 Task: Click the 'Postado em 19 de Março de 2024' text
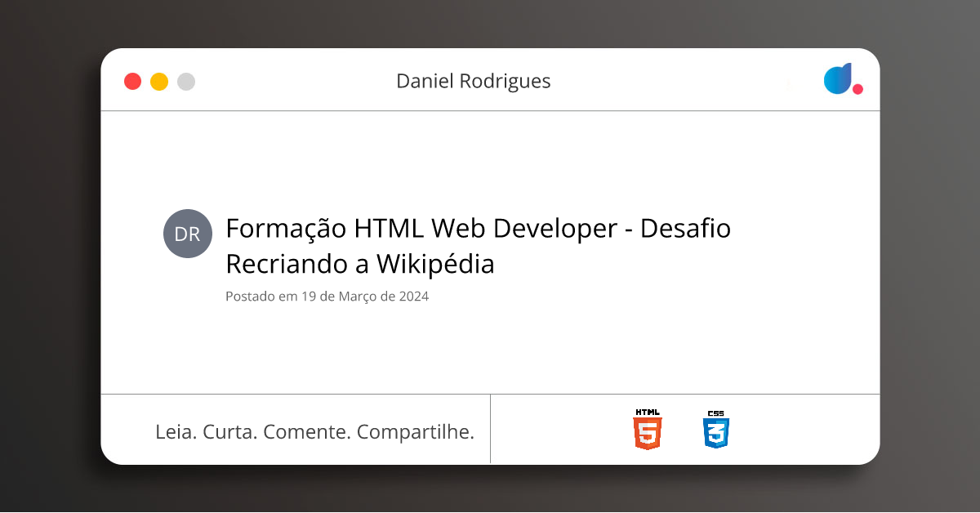click(327, 297)
